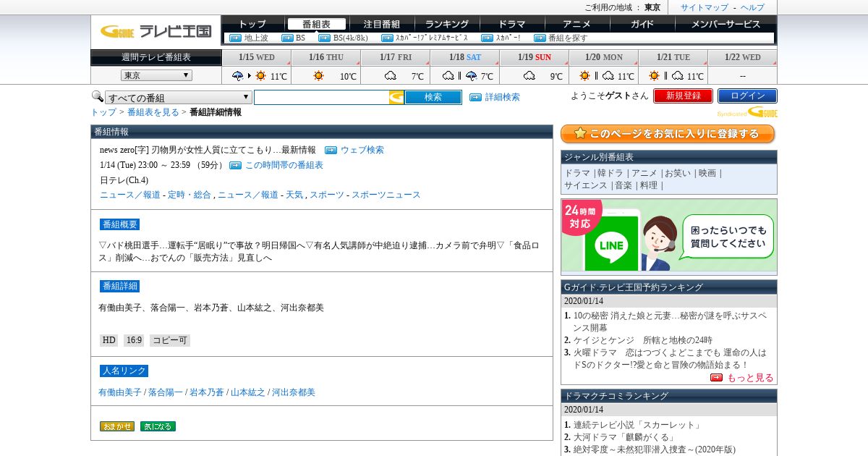The width and height of the screenshot is (868, 456).
Task: Click the 番組表を見る breadcrumb link
Action: (x=153, y=112)
